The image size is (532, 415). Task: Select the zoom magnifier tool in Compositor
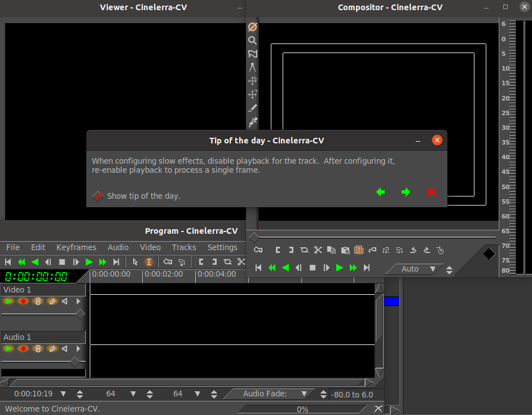(x=252, y=41)
